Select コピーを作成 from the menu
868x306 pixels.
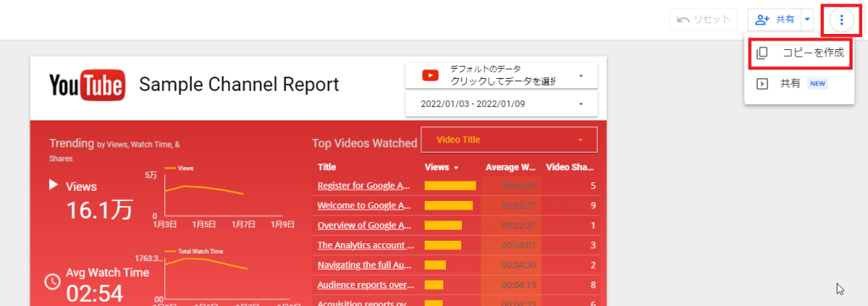(x=800, y=53)
